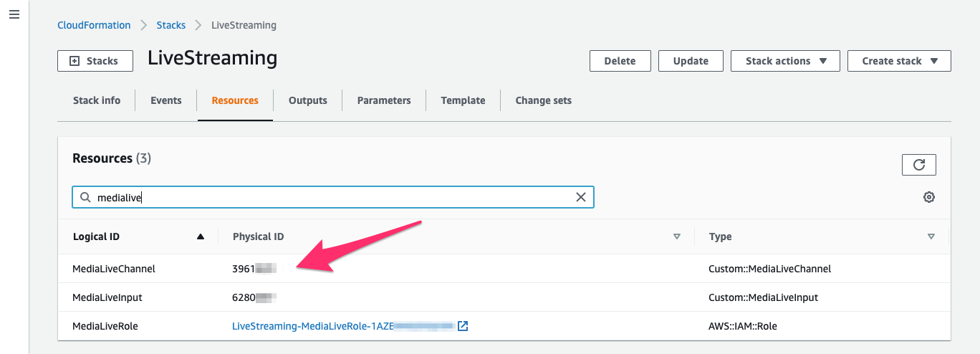Open the Parameters tab

[384, 100]
